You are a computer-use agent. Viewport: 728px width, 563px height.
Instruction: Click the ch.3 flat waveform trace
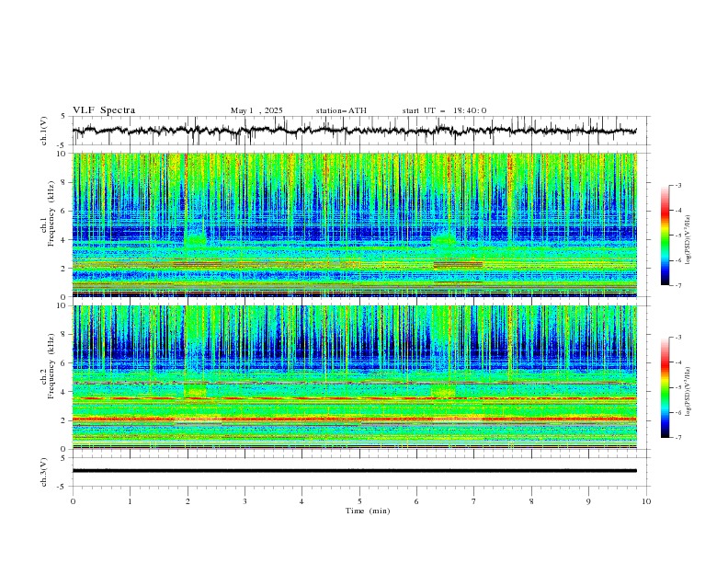coord(354,471)
